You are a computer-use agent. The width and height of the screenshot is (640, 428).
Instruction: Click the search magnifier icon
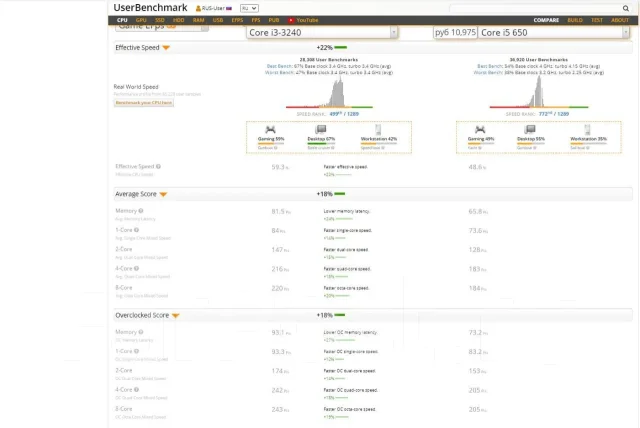(x=626, y=8)
